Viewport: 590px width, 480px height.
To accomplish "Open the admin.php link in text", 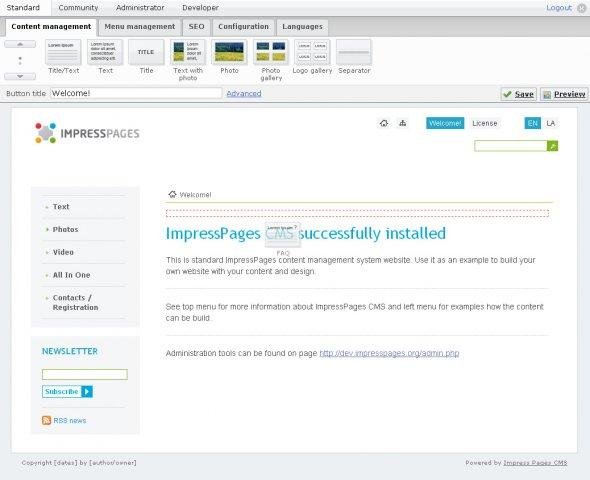I will [x=389, y=353].
